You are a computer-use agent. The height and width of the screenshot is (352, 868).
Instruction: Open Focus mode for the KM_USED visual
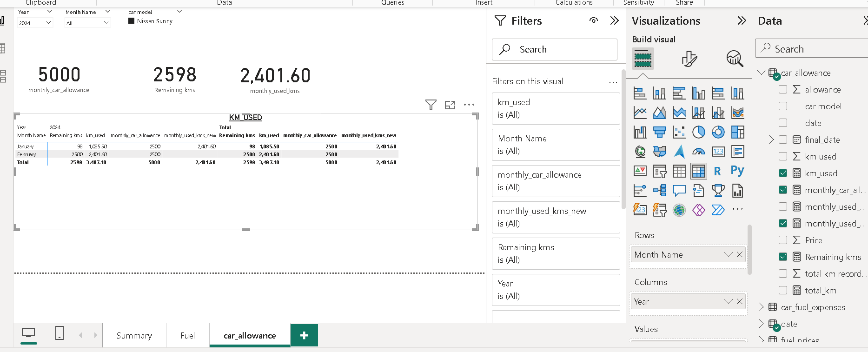tap(450, 105)
